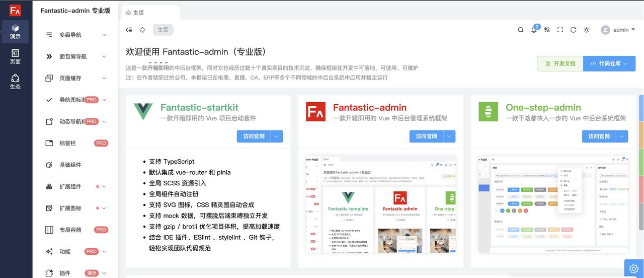The height and width of the screenshot is (278, 644).
Task: Expand the 功能 PRO chevron
Action: tap(104, 251)
